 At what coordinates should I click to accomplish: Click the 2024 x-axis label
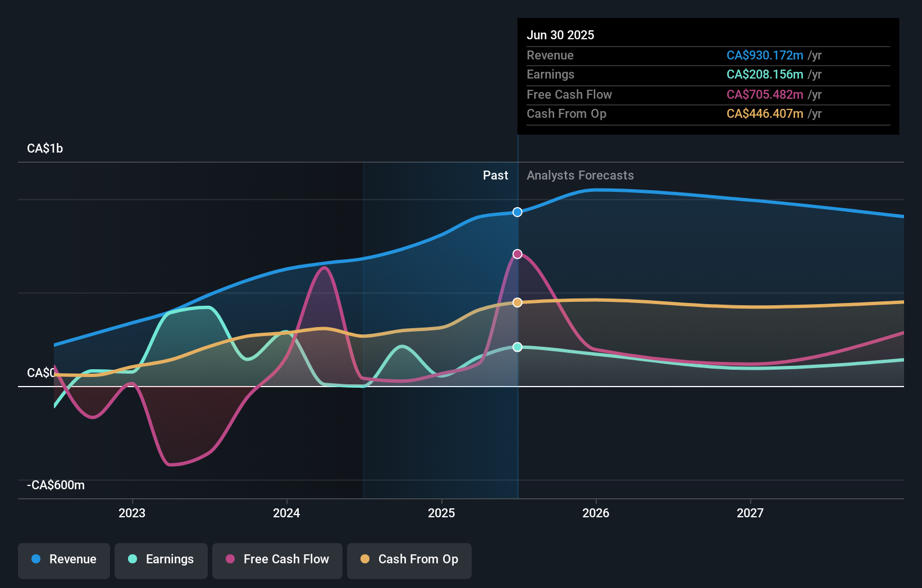point(286,513)
